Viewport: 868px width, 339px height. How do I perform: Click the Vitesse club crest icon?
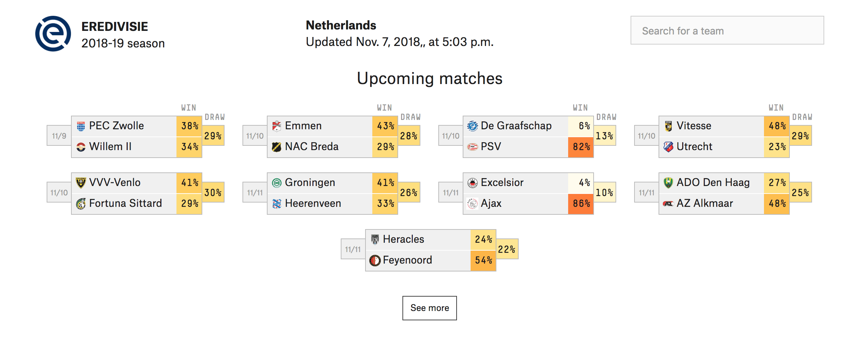[668, 126]
